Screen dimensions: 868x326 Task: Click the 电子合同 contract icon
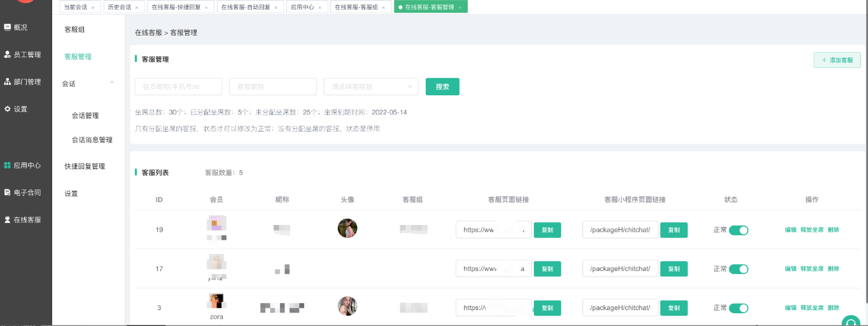point(8,193)
